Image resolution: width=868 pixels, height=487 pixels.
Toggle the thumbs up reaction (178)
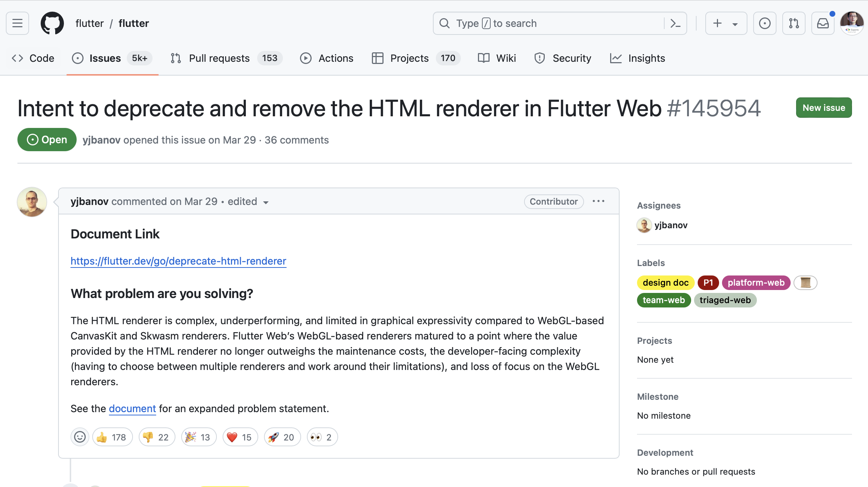(x=112, y=437)
